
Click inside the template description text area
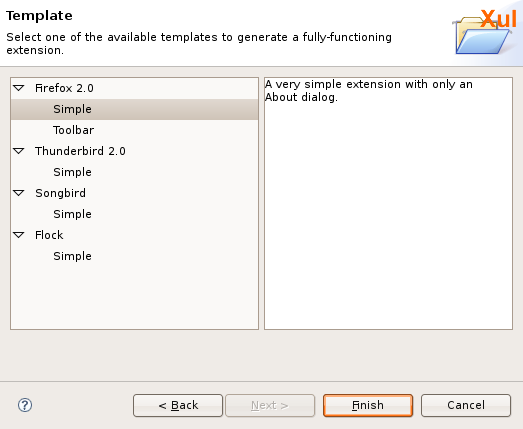(389, 203)
